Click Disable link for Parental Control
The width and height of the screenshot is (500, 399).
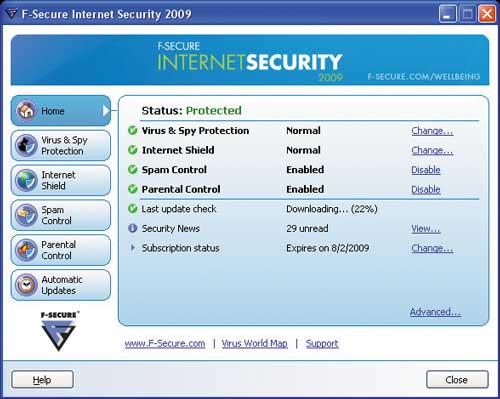[x=426, y=189]
